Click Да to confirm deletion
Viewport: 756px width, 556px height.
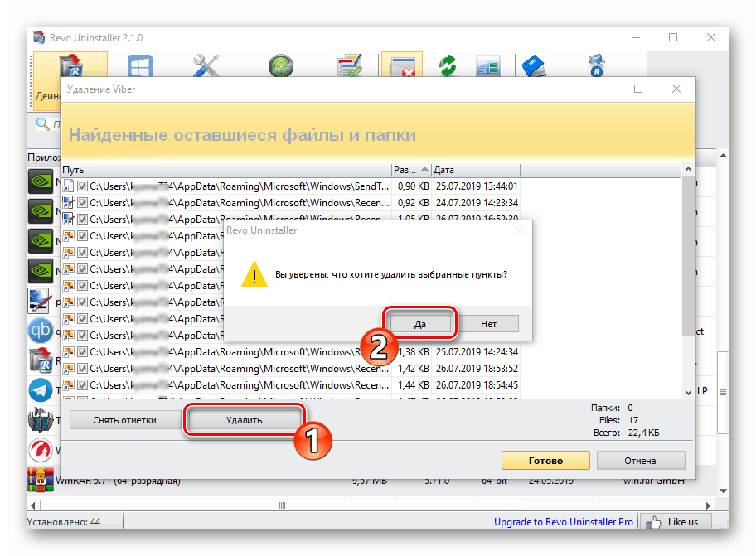click(x=420, y=324)
